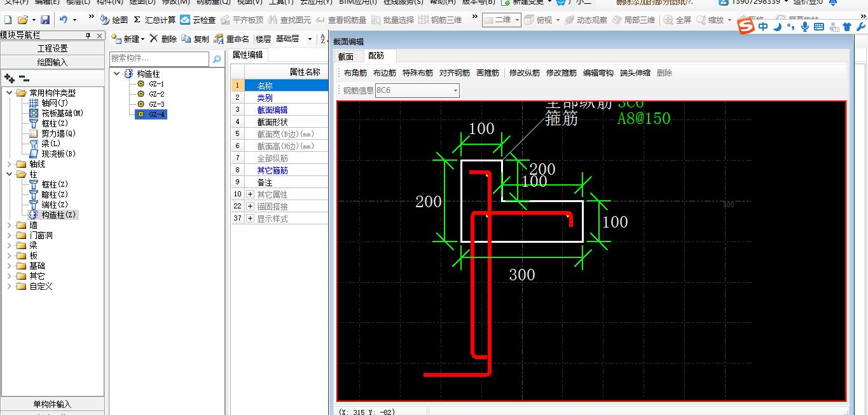Collapse the 构造柱 component tree

click(x=117, y=74)
